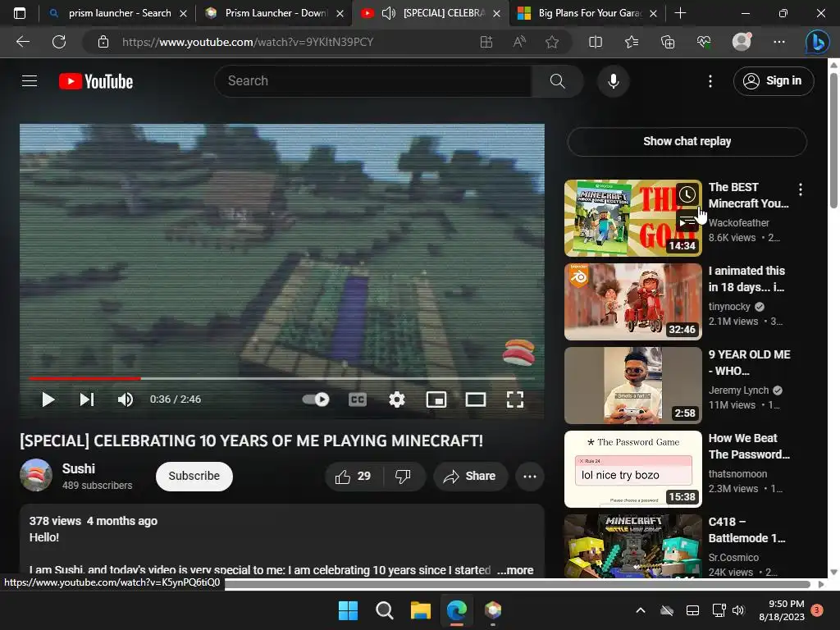Open 'I animated this in 18 days' thumbnail
Viewport: 840px width, 630px height.
[x=633, y=302]
